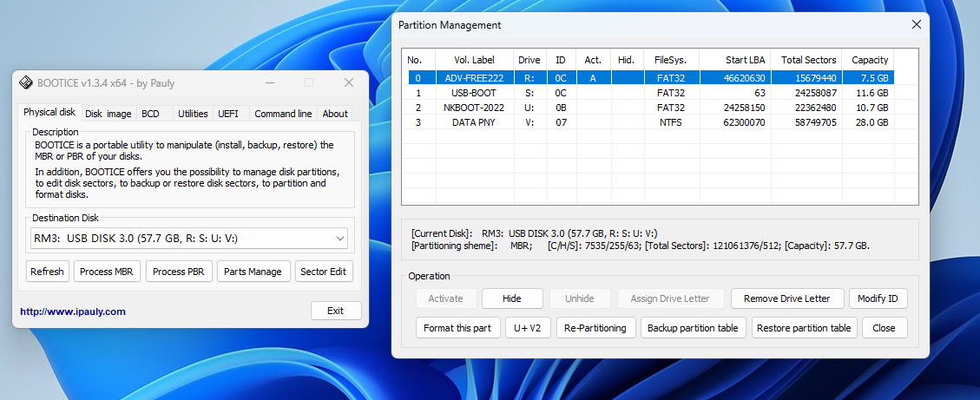Click drive letter U: cell

(529, 108)
